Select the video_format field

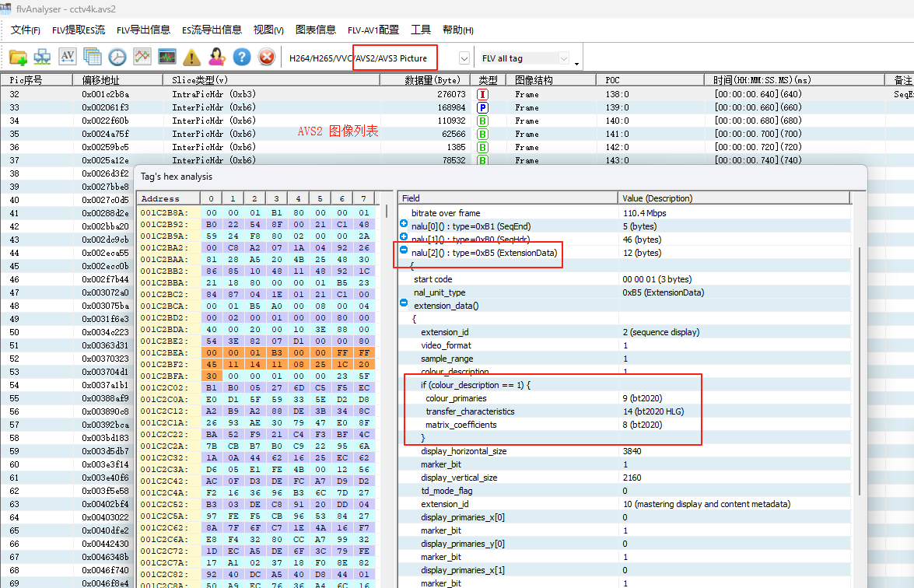tap(625, 345)
